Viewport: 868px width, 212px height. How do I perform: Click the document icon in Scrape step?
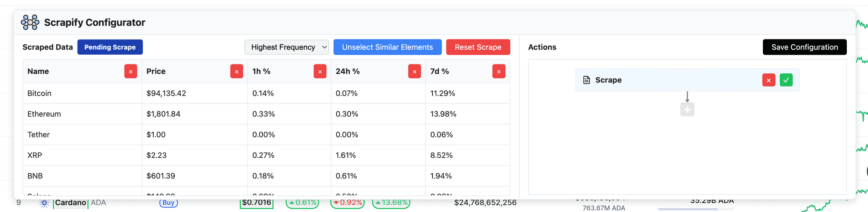[587, 80]
